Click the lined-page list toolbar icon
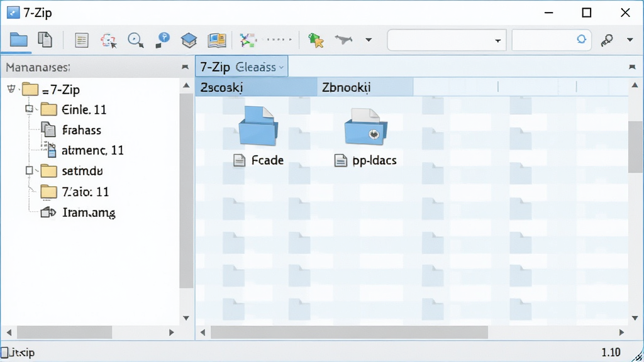Image resolution: width=644 pixels, height=362 pixels. click(x=81, y=40)
